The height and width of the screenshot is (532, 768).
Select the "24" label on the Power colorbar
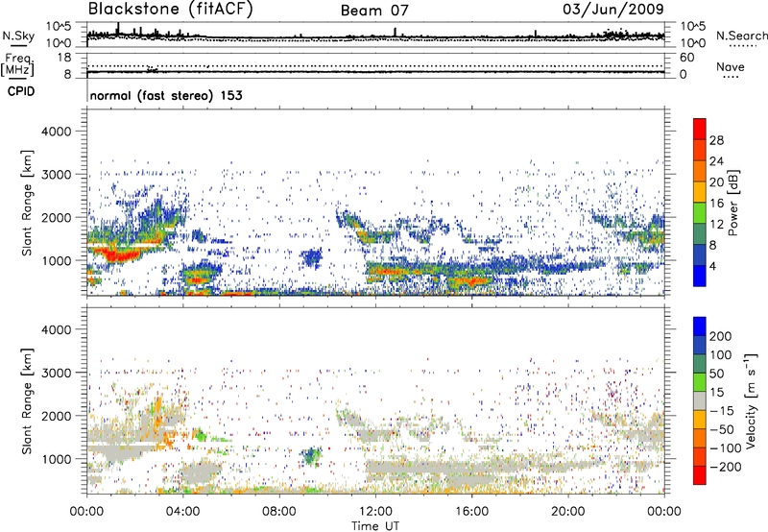point(716,161)
